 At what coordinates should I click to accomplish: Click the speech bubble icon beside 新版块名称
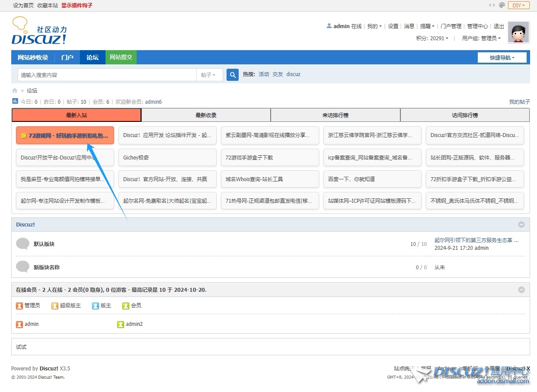22,267
